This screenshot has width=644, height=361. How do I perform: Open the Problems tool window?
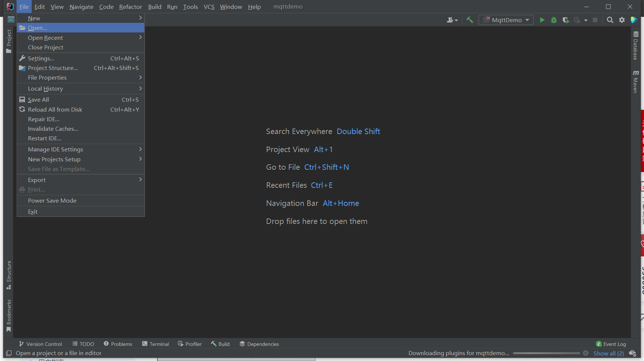pos(118,344)
